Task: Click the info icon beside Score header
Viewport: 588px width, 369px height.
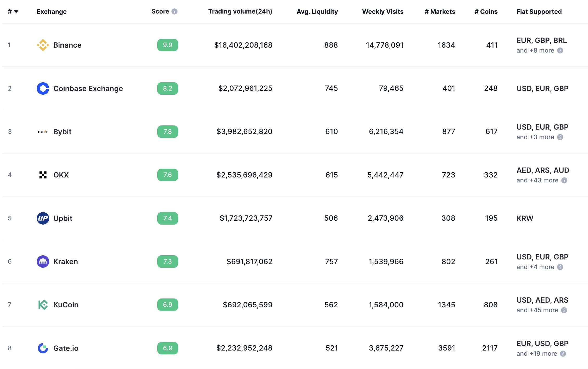Action: 175,11
